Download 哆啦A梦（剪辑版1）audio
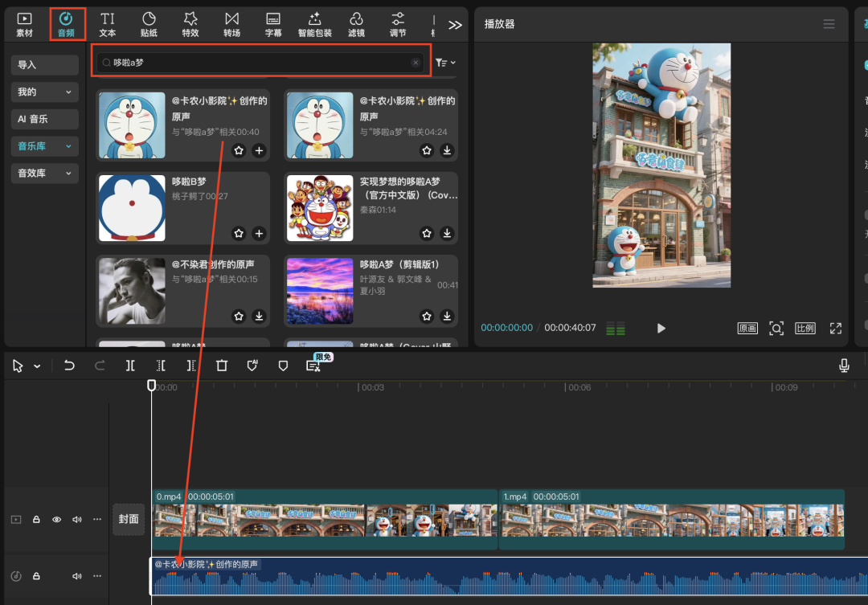The width and height of the screenshot is (868, 605). tap(447, 316)
